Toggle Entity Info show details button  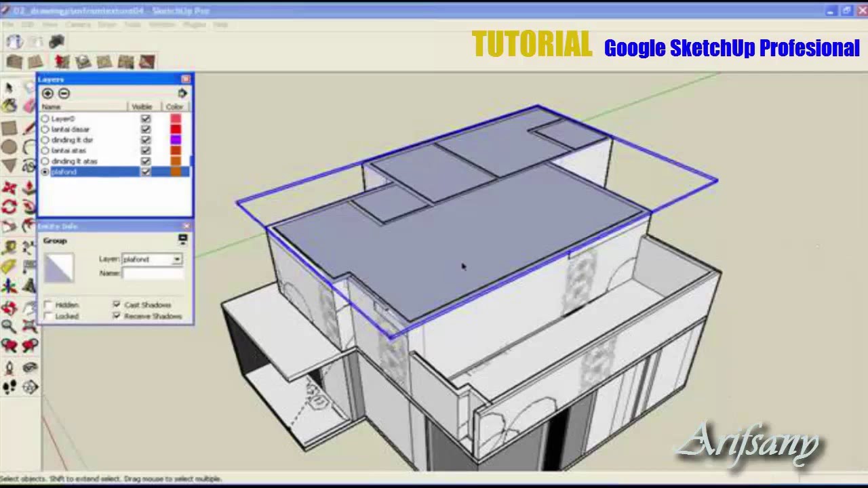(182, 239)
